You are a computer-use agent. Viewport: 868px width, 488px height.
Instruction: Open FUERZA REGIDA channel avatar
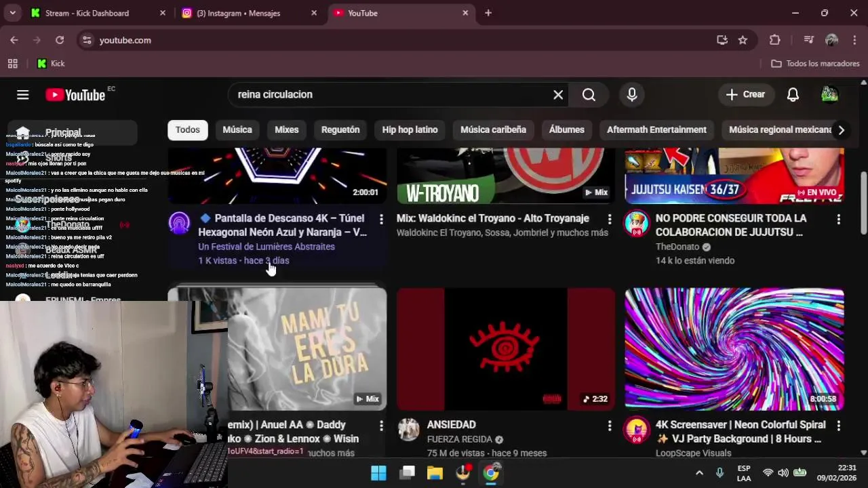point(408,429)
